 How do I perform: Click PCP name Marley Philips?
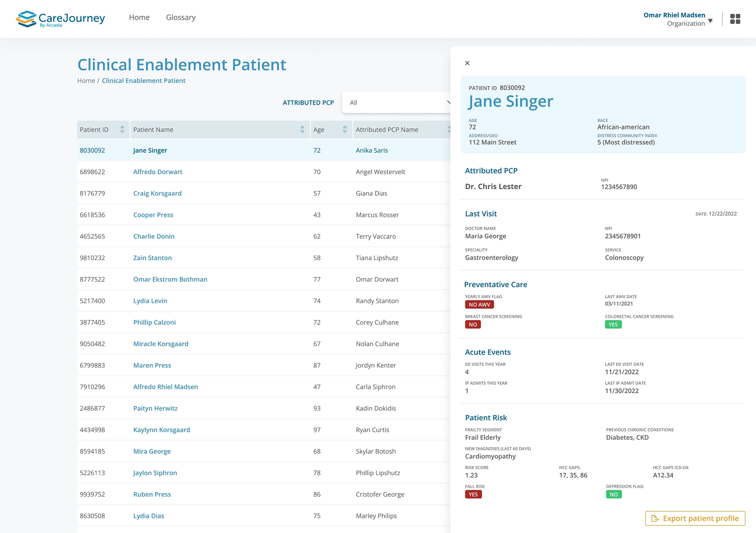(x=376, y=516)
